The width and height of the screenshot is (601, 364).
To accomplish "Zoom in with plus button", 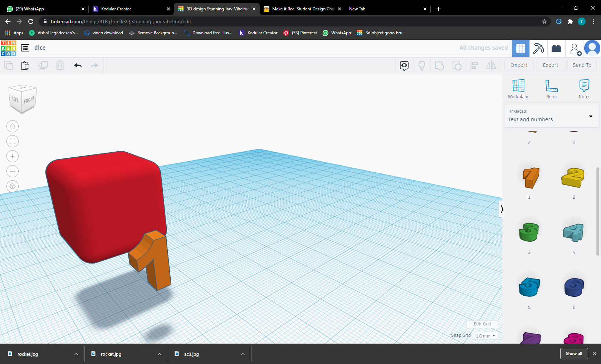I will pyautogui.click(x=13, y=156).
